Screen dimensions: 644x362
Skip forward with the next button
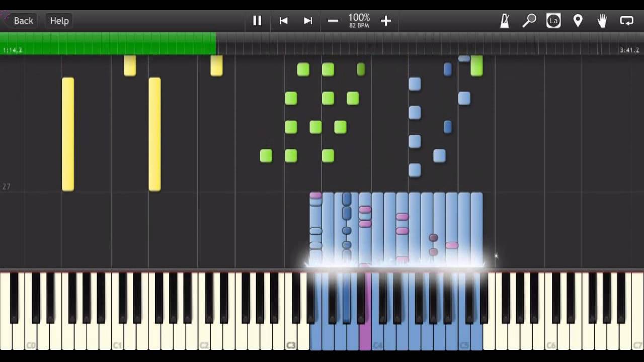point(308,21)
